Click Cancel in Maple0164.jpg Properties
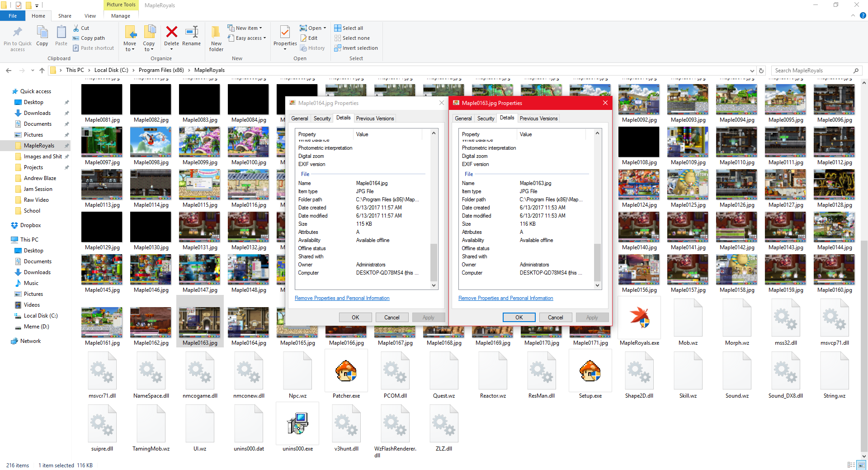This screenshot has height=470, width=868. pyautogui.click(x=392, y=317)
